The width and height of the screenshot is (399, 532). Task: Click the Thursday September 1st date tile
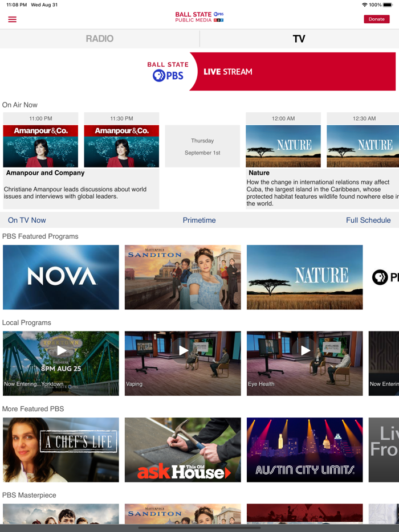[x=202, y=146]
